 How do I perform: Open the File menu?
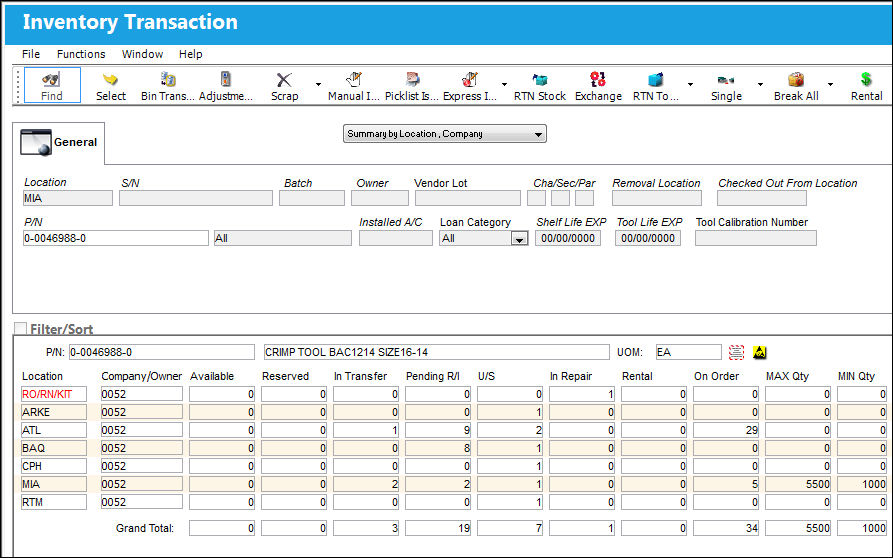click(31, 54)
